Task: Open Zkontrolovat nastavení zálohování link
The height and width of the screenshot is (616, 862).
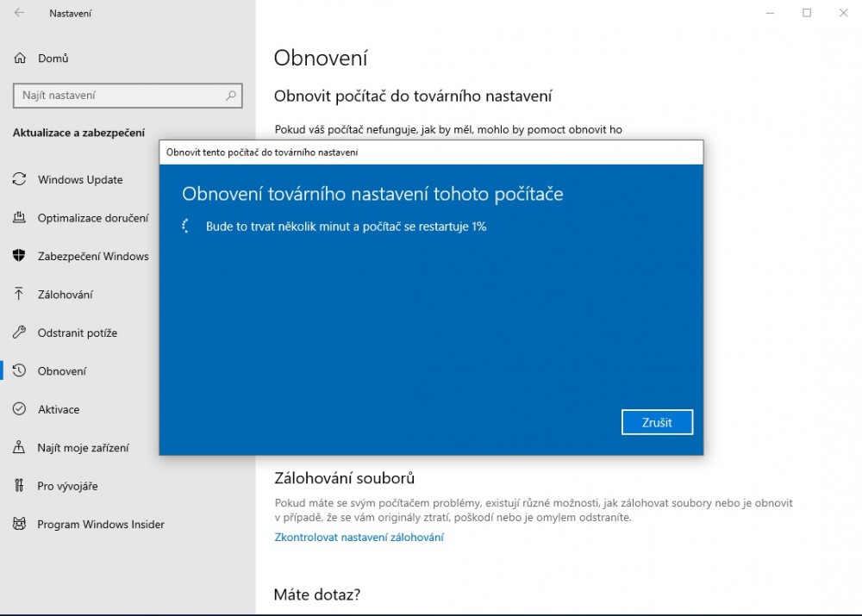Action: 359,538
